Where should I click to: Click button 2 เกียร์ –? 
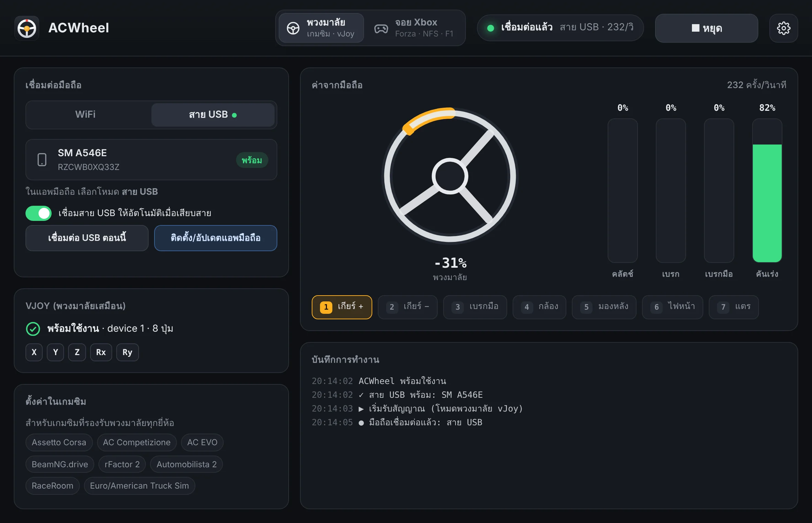[408, 307]
